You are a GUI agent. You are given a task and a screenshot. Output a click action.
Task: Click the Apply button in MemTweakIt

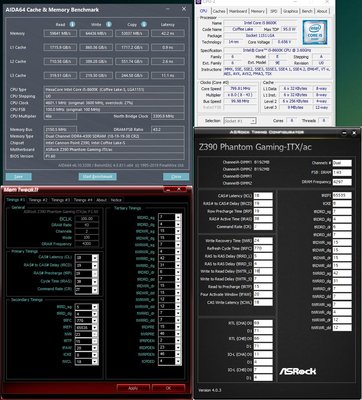tap(133, 388)
